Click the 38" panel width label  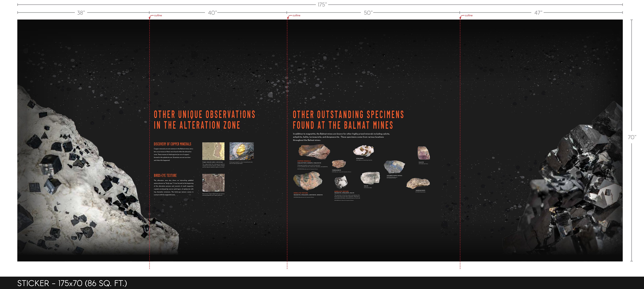point(81,13)
